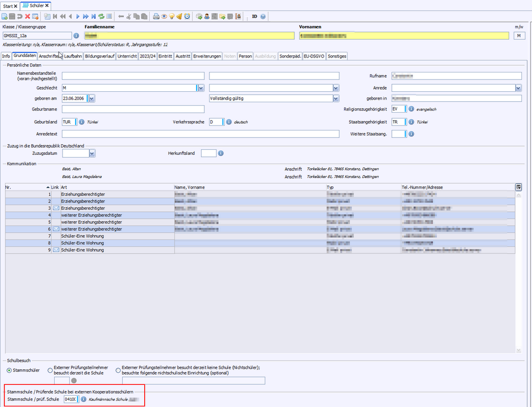Click the bell icon in toolbar
Screen dimensions: 532x407
point(179,16)
